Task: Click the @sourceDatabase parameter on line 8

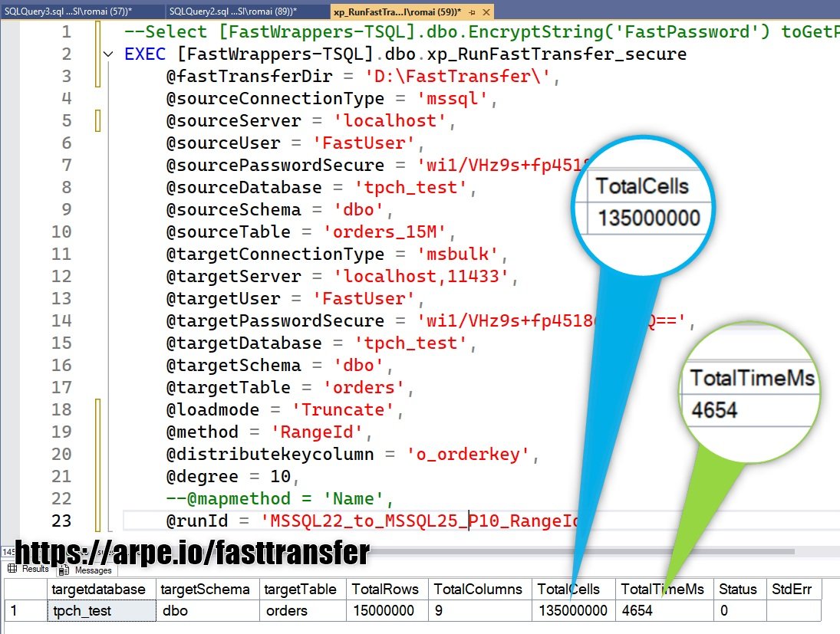Action: [244, 187]
